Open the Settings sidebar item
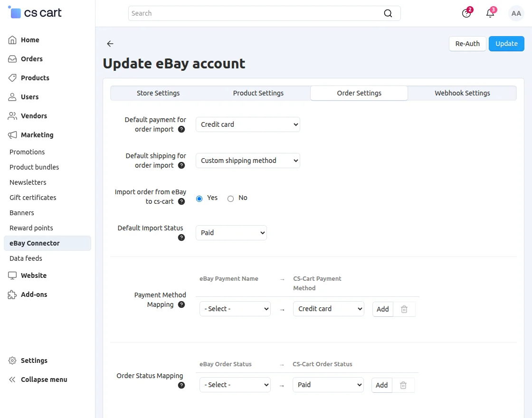Image resolution: width=532 pixels, height=418 pixels. click(34, 361)
